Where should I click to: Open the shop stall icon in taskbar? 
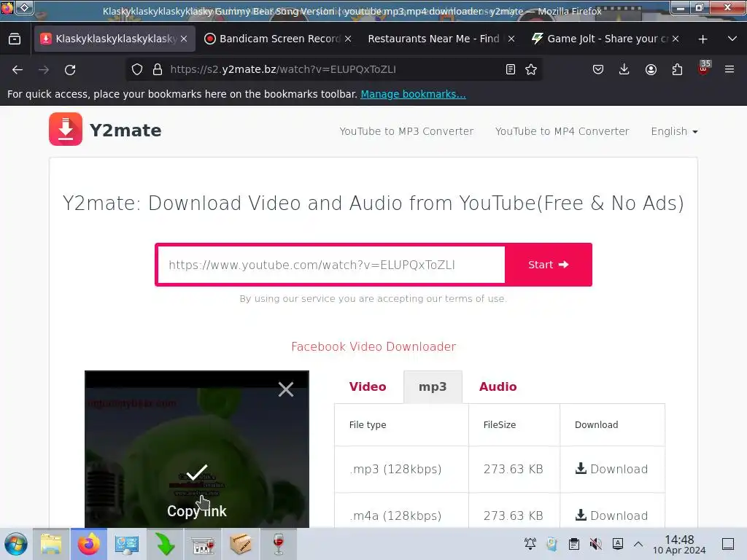[204, 544]
